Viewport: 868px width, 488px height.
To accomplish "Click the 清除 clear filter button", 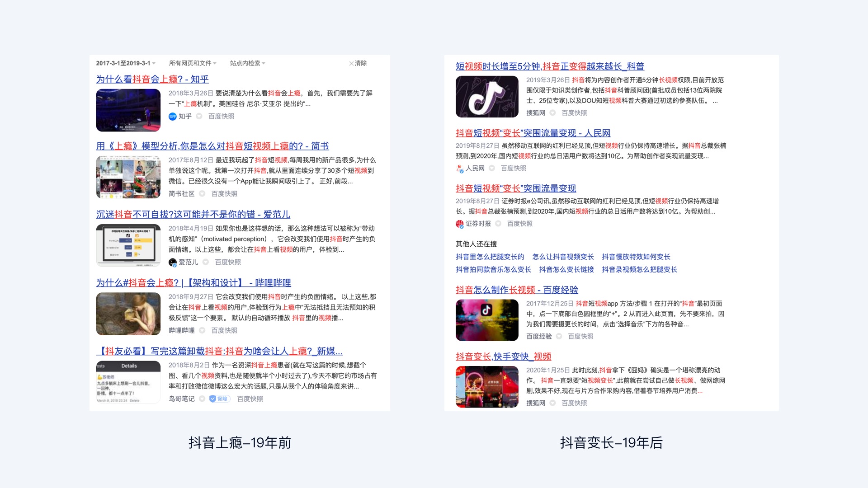I will click(x=358, y=63).
